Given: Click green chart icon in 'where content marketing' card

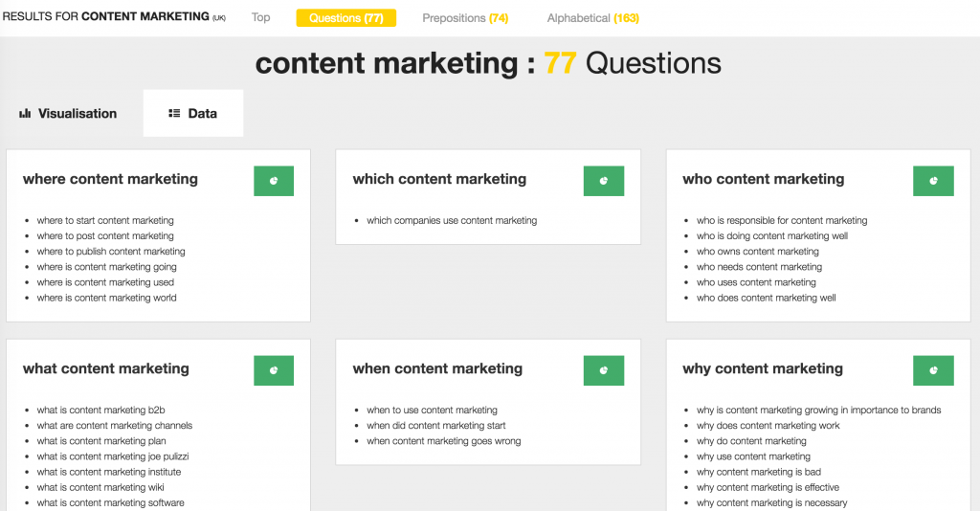Looking at the screenshot, I should coord(274,181).
